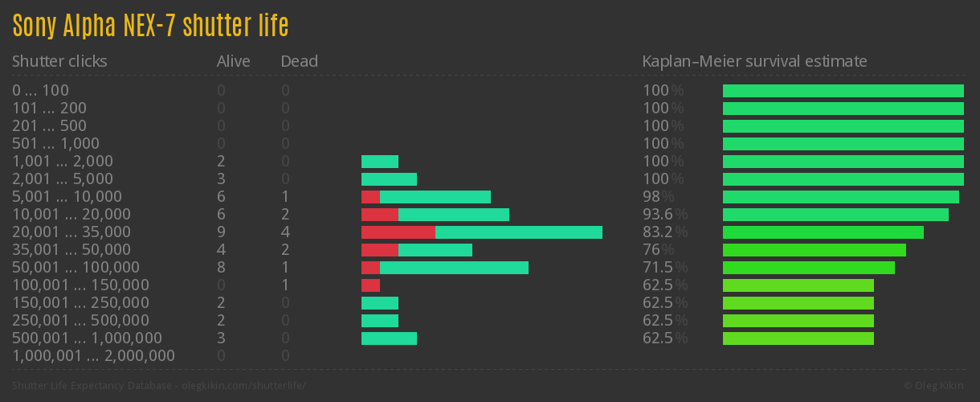Click the "Dead" column header
The image size is (980, 402).
pos(299,61)
